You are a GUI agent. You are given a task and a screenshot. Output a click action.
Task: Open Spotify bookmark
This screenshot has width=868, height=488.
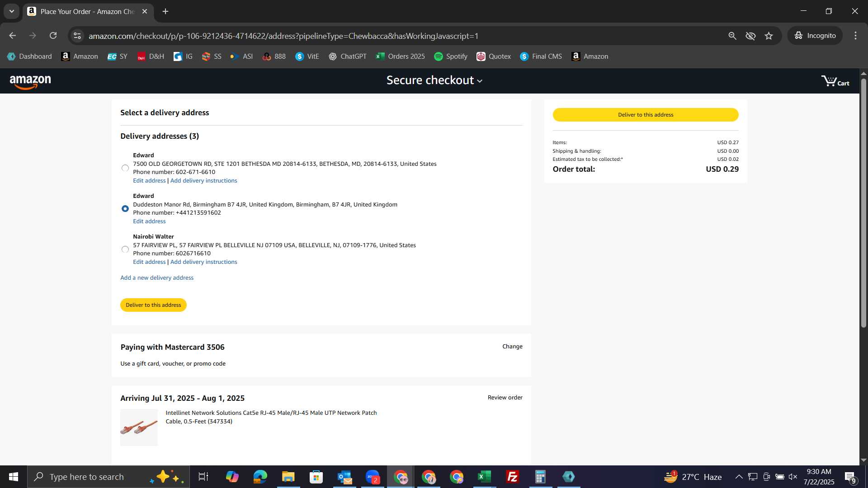451,56
